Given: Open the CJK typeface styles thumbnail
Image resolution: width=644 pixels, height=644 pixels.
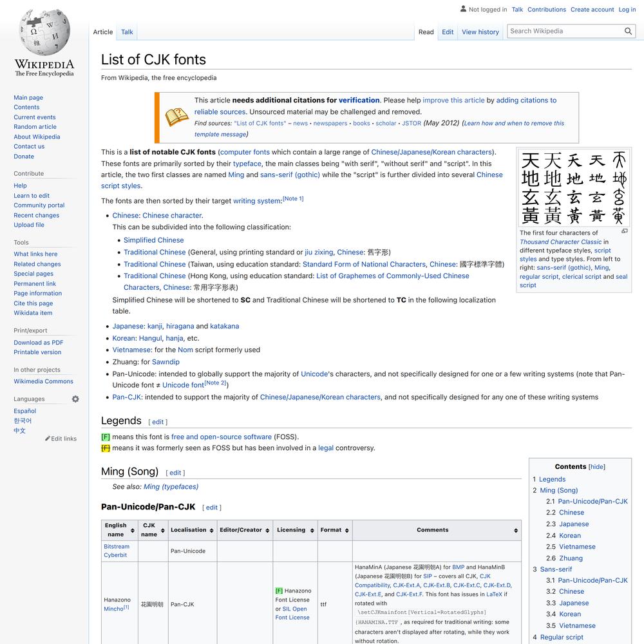Looking at the screenshot, I should click(574, 187).
